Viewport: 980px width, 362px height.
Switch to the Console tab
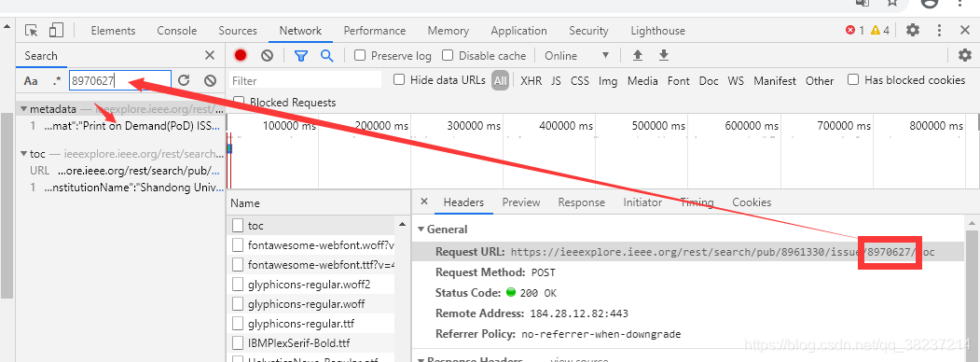tap(177, 31)
